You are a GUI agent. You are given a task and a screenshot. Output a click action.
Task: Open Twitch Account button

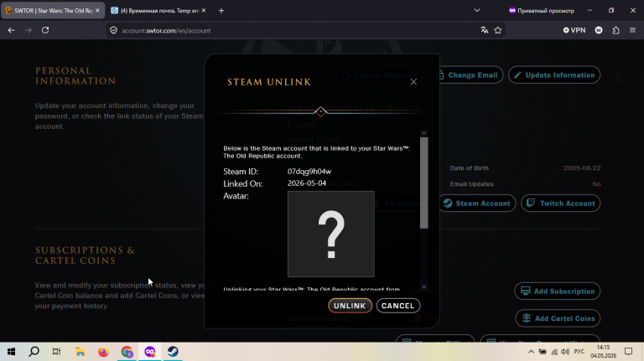pyautogui.click(x=561, y=203)
